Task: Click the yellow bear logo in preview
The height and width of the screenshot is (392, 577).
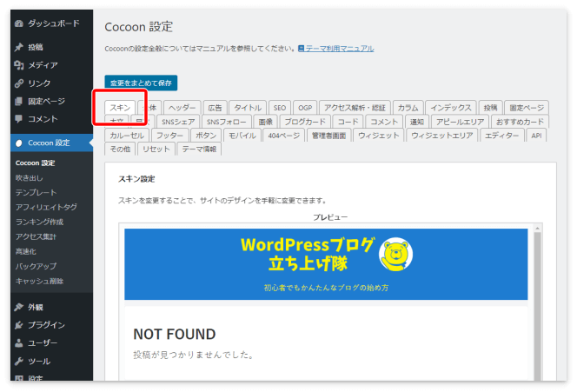Action: tap(396, 254)
